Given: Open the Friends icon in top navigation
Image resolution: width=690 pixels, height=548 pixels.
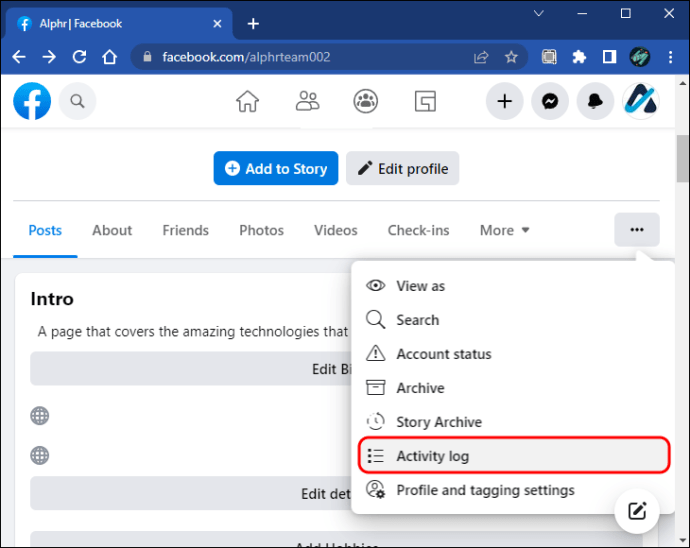Looking at the screenshot, I should click(x=307, y=101).
